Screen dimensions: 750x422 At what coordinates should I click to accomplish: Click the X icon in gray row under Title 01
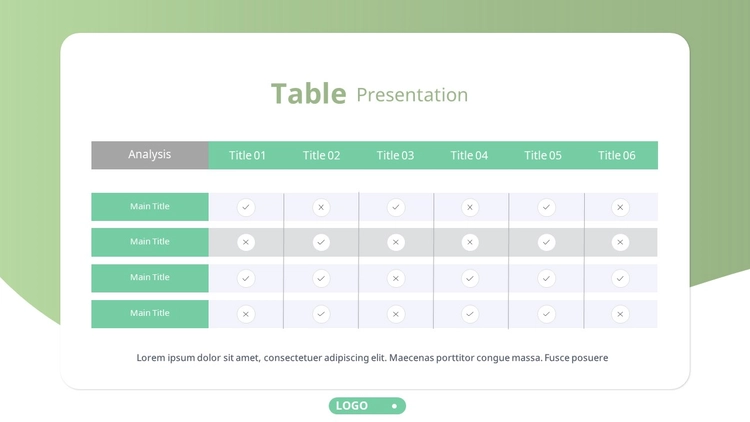coord(246,242)
